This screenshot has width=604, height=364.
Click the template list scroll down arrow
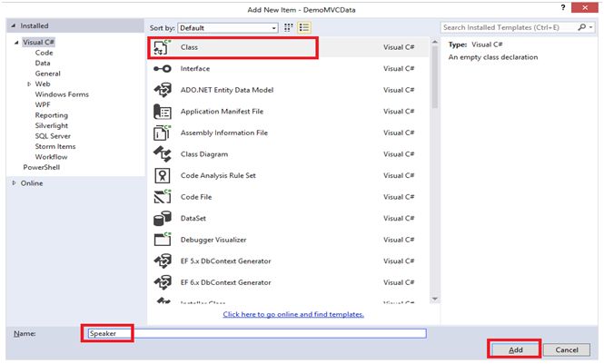(x=435, y=299)
